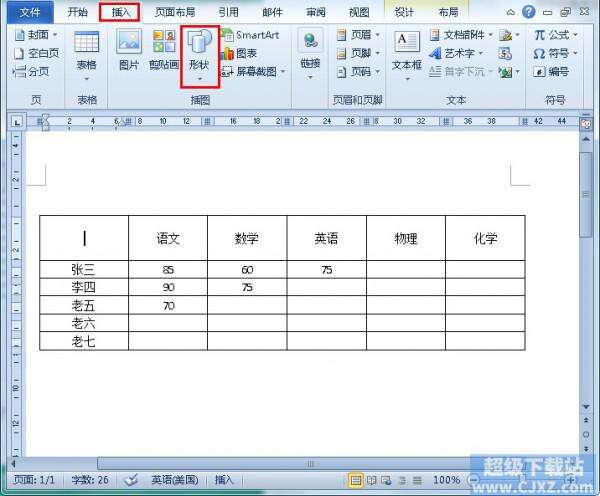
Task: Switch to outline view
Action: [402, 480]
